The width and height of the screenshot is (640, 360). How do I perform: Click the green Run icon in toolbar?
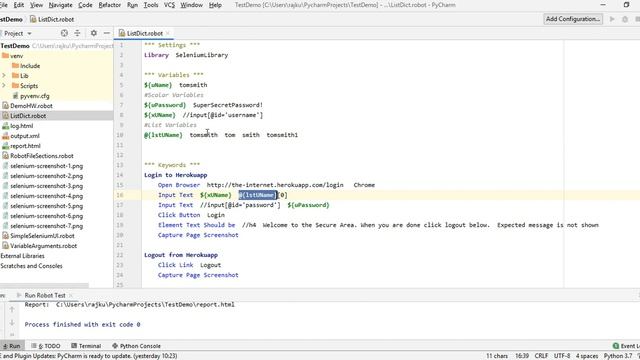pyautogui.click(x=612, y=19)
